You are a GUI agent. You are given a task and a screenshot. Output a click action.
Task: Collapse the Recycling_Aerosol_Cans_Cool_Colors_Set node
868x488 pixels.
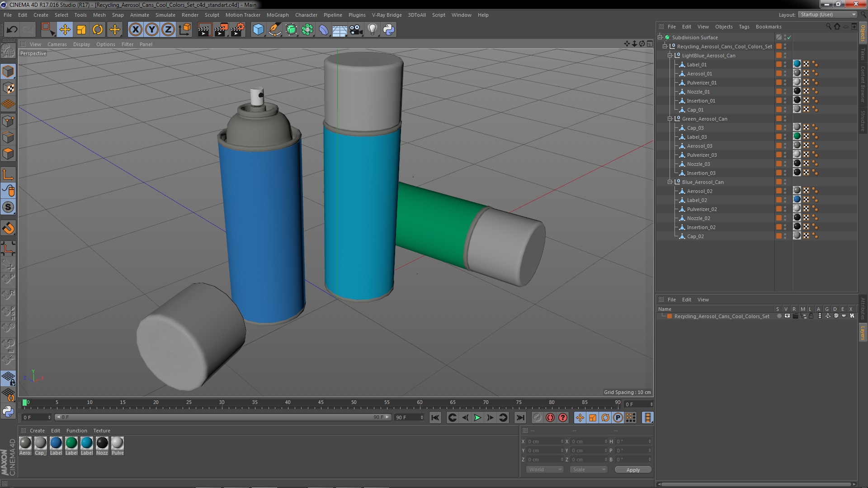pos(665,47)
